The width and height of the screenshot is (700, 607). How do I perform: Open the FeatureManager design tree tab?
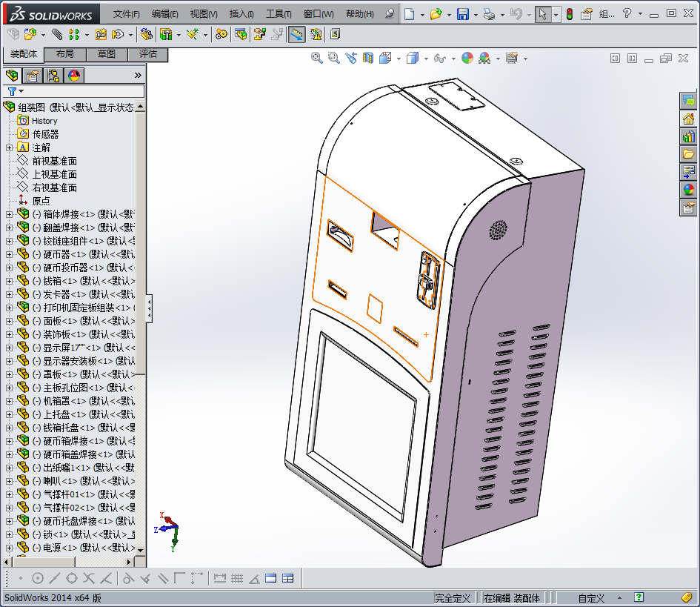pos(13,76)
